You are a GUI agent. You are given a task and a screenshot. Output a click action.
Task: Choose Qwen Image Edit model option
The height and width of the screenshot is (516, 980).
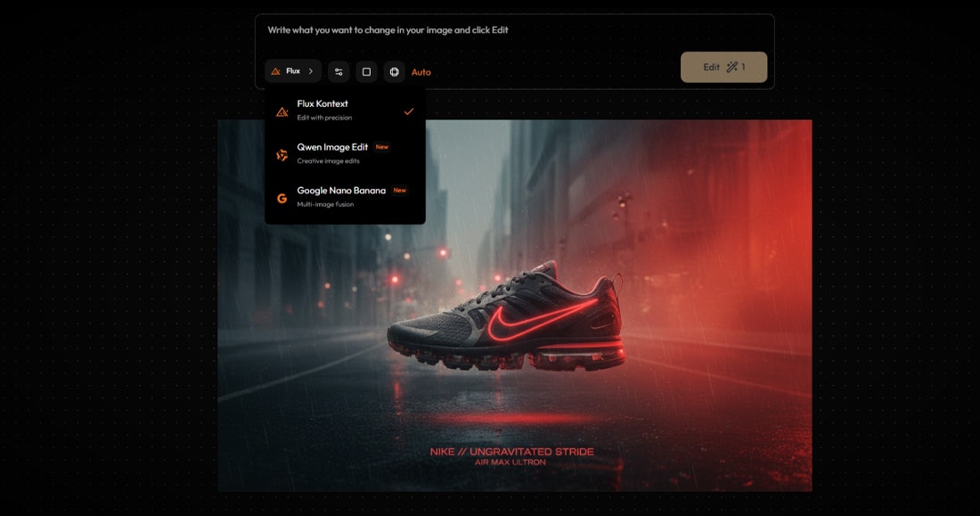click(x=345, y=154)
